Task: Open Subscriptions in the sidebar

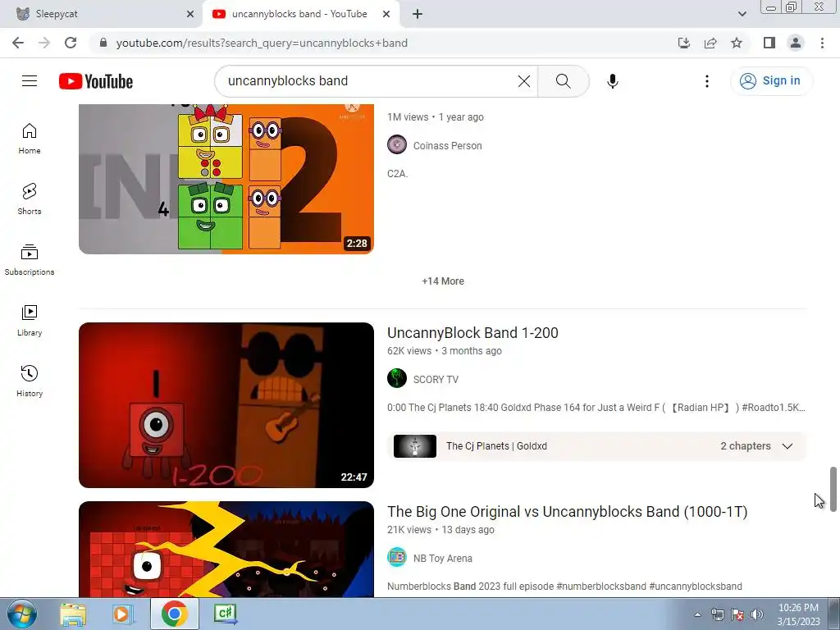Action: click(x=30, y=260)
